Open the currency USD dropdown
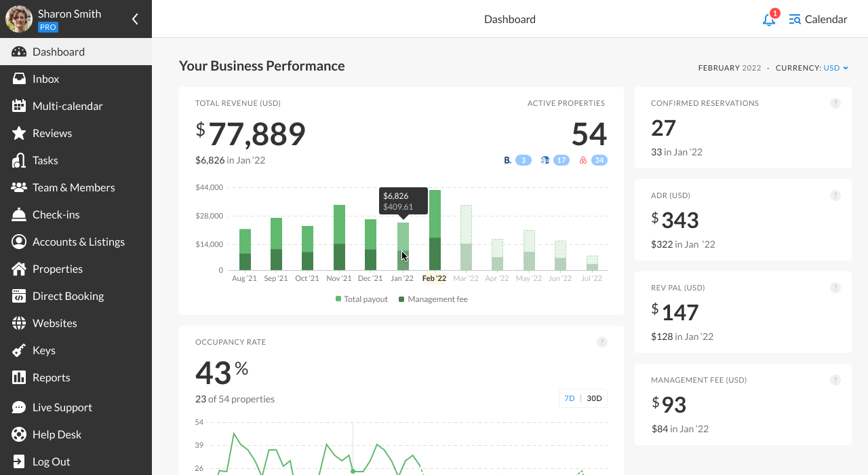 (x=835, y=68)
